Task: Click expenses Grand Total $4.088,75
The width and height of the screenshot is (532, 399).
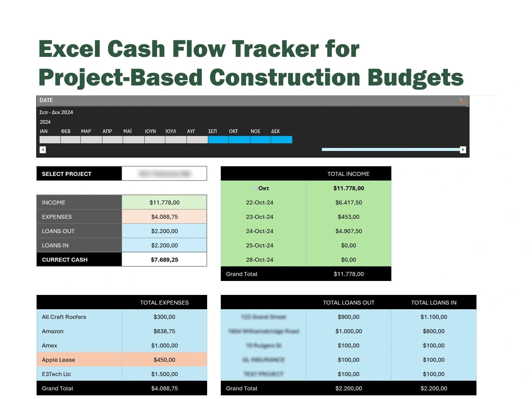Action: (164, 388)
